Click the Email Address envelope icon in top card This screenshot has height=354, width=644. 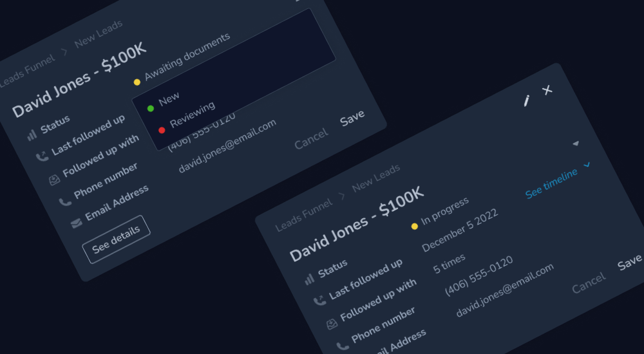(77, 223)
